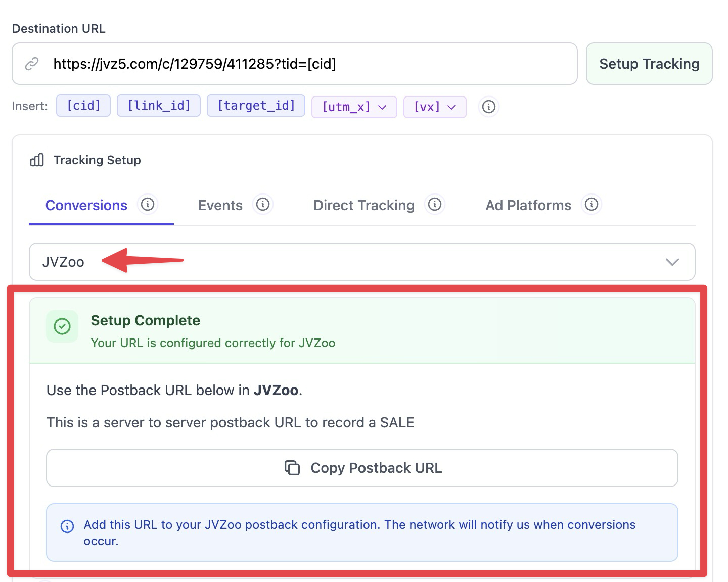Click the Setup Tracking button
This screenshot has width=728, height=582.
(649, 64)
